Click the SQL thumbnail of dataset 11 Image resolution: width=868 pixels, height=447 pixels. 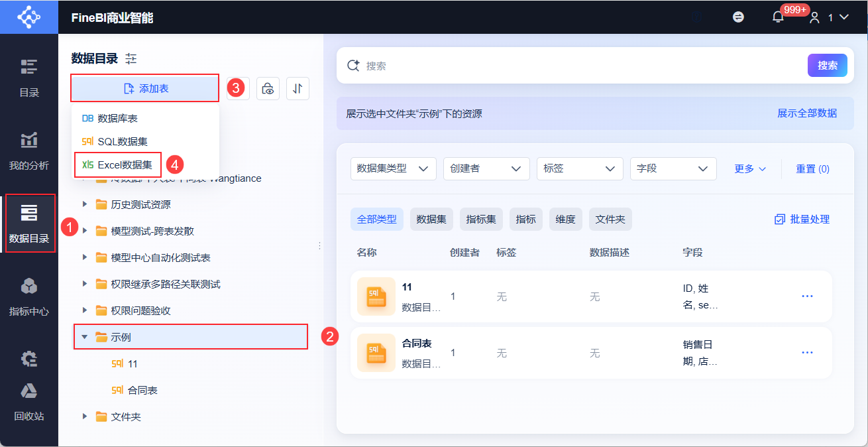(x=376, y=296)
